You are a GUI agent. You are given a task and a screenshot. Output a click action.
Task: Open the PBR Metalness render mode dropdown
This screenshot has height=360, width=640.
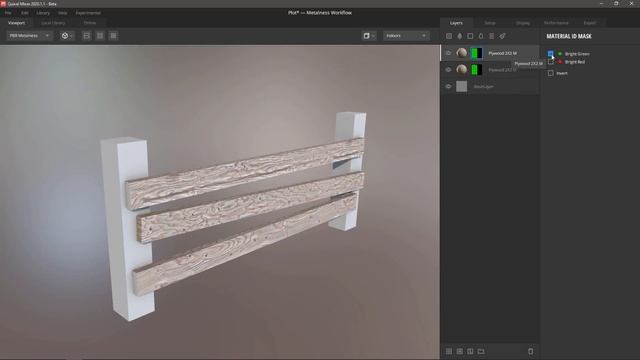click(29, 36)
